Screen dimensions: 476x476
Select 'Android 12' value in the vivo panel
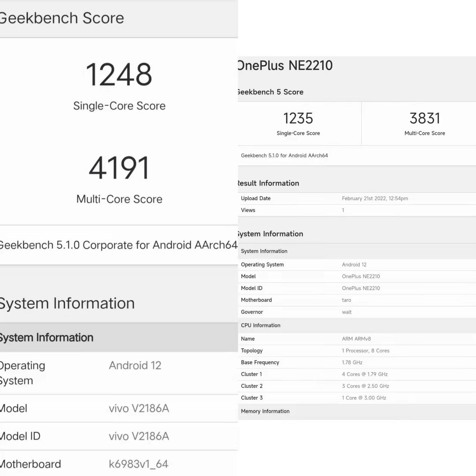[x=135, y=365]
